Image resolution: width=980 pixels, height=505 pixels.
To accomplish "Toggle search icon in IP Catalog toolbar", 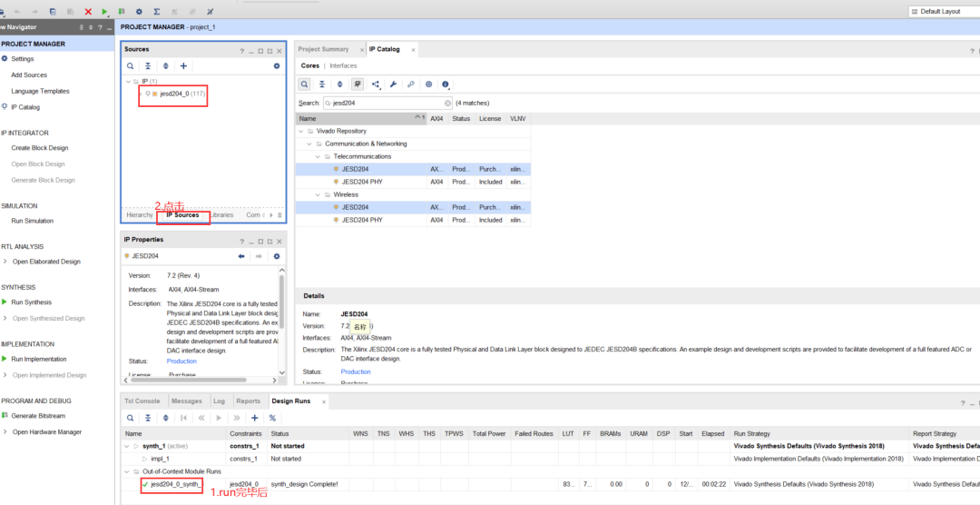I will 304,84.
